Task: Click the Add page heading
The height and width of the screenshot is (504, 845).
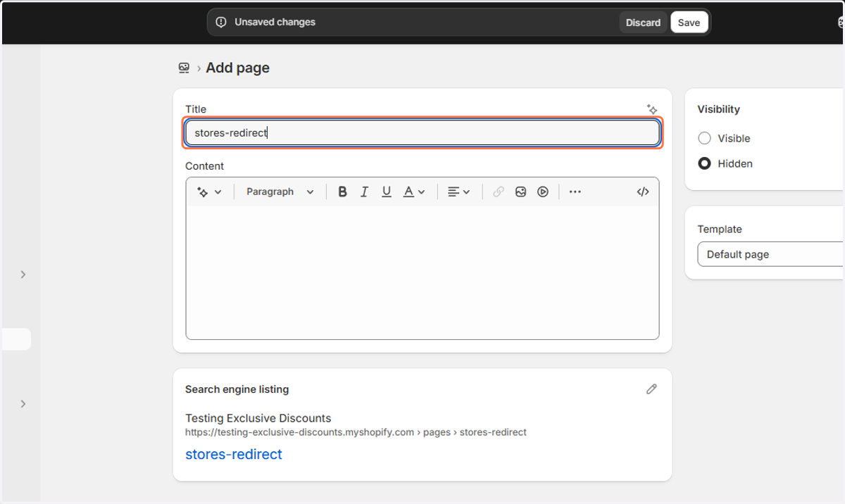Action: (x=238, y=68)
